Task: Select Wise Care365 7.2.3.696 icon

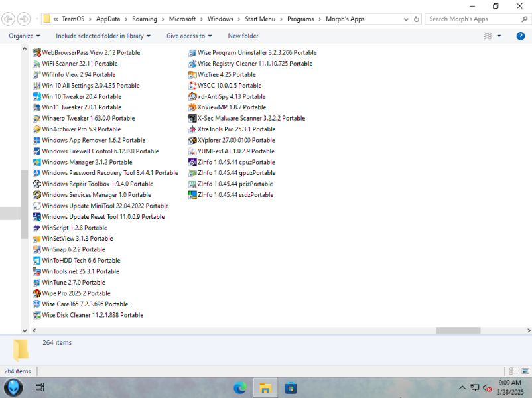Action: (x=36, y=304)
